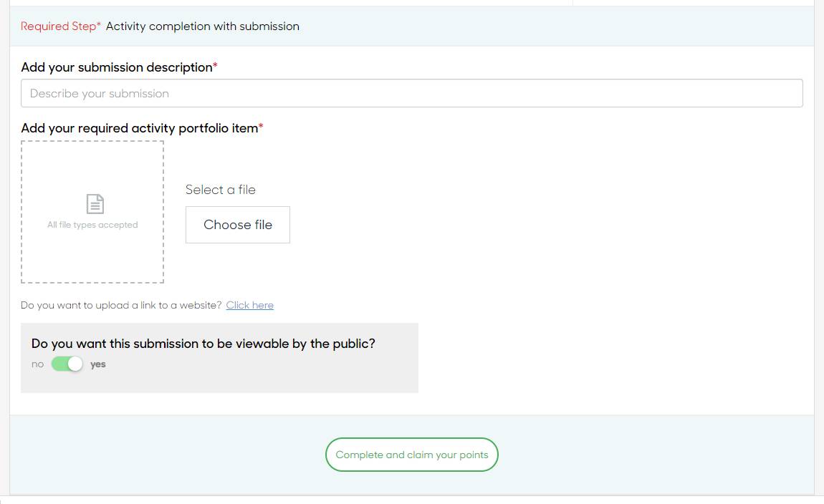Image resolution: width=824 pixels, height=504 pixels.
Task: Click the red "Required Step*" text
Action: 60,26
